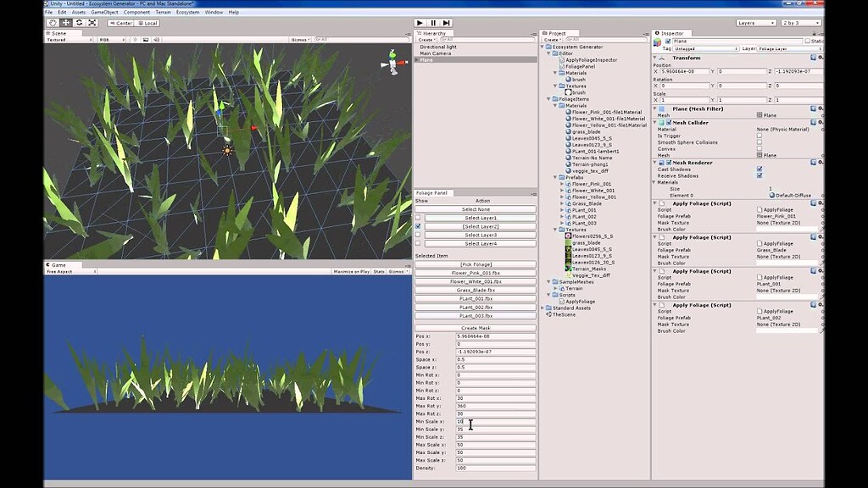Activate the Scale tool
The width and height of the screenshot is (868, 488).
point(92,23)
